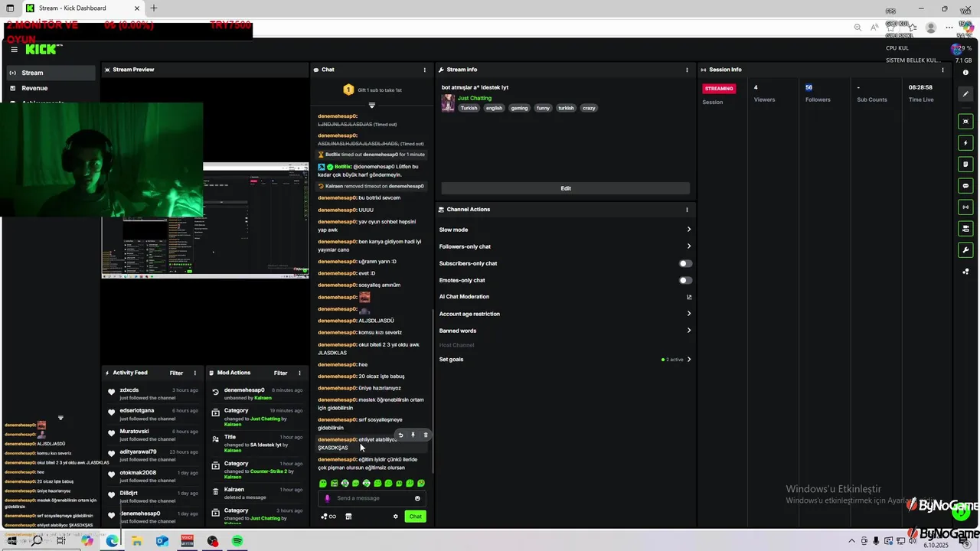Open Session Info panel three-dot menu

942,70
